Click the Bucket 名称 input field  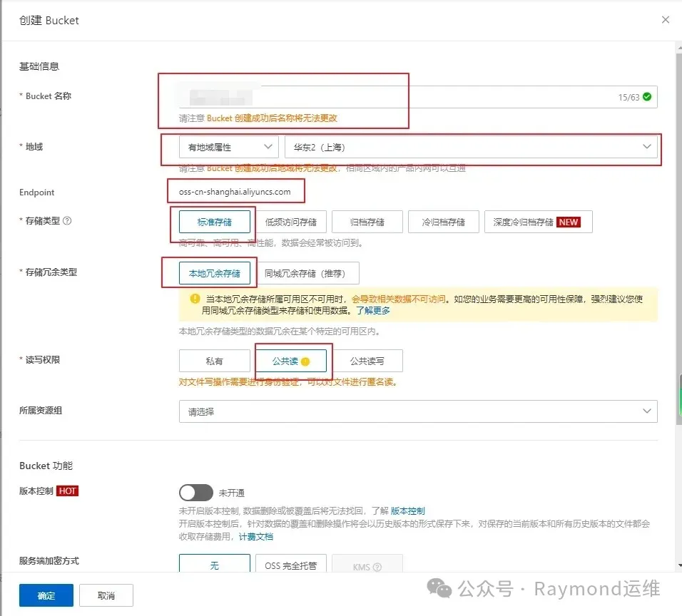[417, 97]
